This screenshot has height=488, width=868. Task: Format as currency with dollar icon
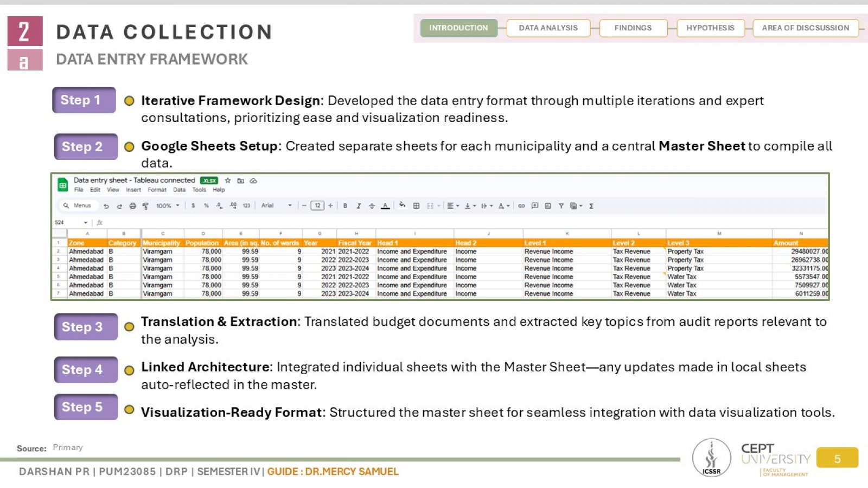pos(193,206)
